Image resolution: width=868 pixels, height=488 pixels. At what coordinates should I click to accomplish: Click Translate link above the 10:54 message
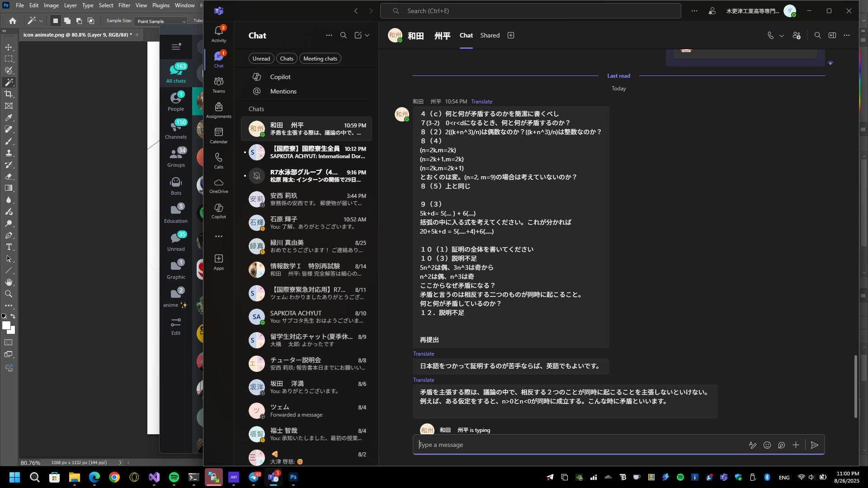click(481, 102)
